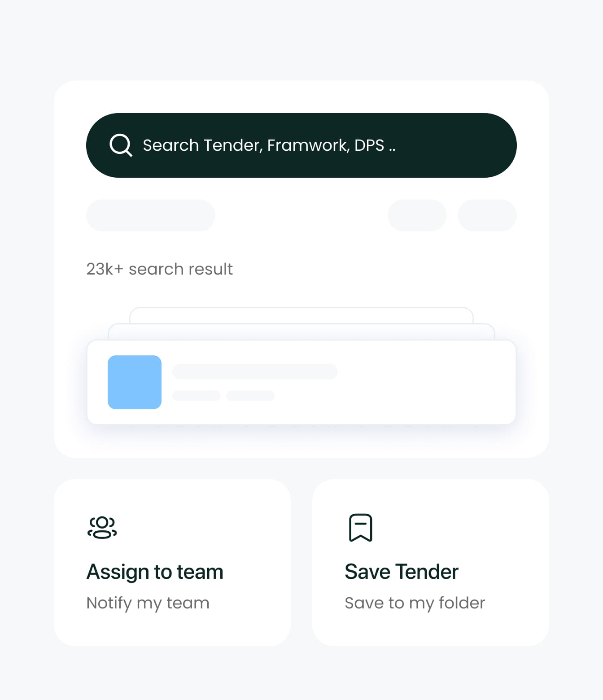603x700 pixels.
Task: Click the result card title placeholder bar
Action: pyautogui.click(x=255, y=372)
